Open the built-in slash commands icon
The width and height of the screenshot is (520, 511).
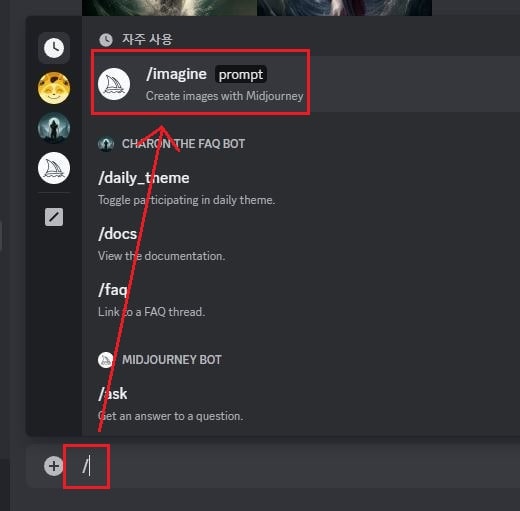click(54, 217)
